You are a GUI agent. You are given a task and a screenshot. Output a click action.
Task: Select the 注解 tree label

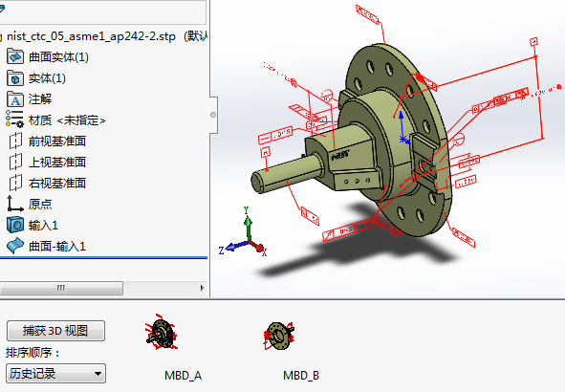coord(40,99)
